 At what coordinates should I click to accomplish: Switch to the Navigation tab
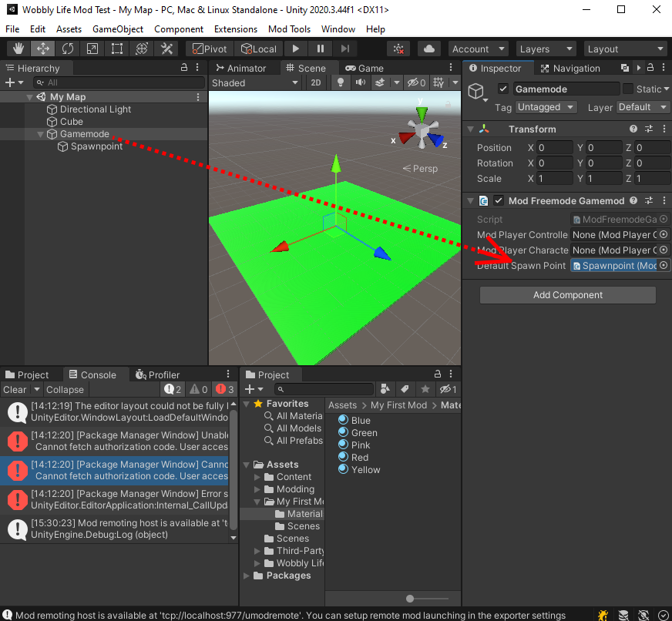click(570, 68)
